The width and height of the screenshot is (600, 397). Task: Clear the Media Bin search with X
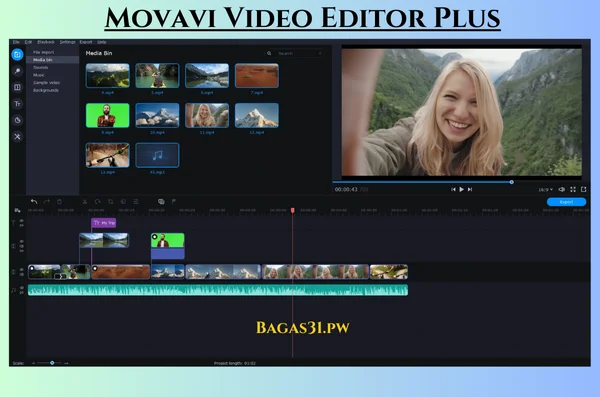point(320,53)
